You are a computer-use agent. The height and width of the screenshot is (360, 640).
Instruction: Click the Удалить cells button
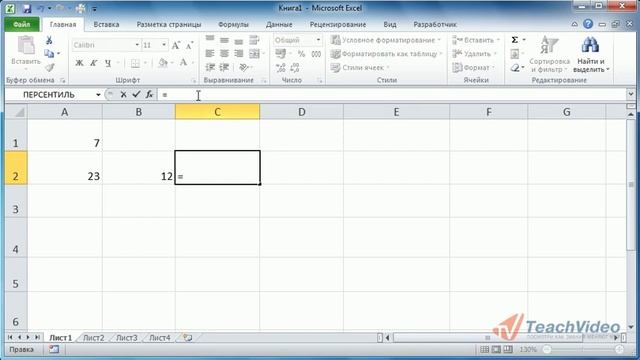[475, 54]
